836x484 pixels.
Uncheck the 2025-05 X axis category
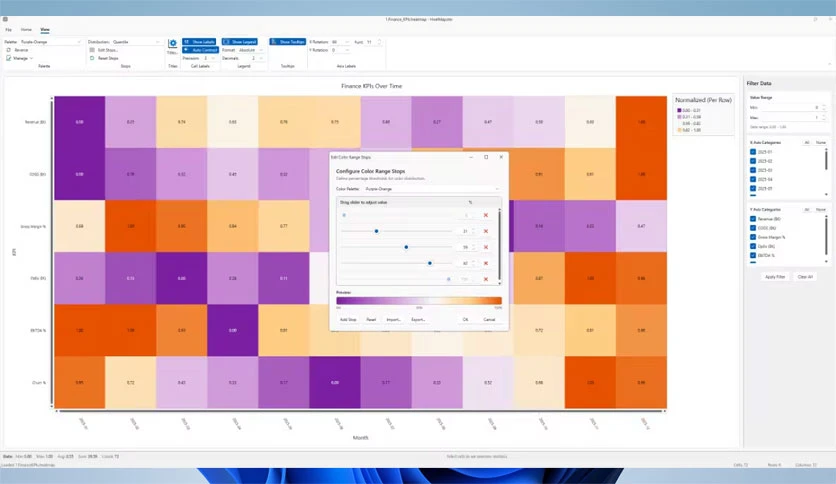753,188
